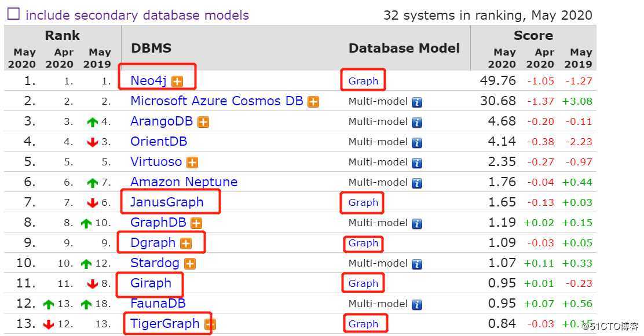Open the Stardog link
This screenshot has width=644, height=336.
click(155, 263)
